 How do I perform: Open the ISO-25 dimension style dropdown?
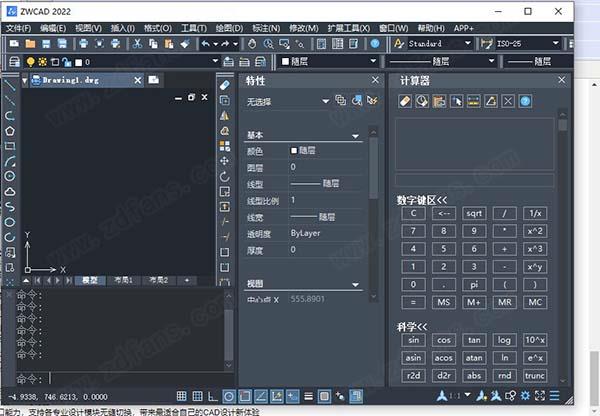[x=556, y=43]
